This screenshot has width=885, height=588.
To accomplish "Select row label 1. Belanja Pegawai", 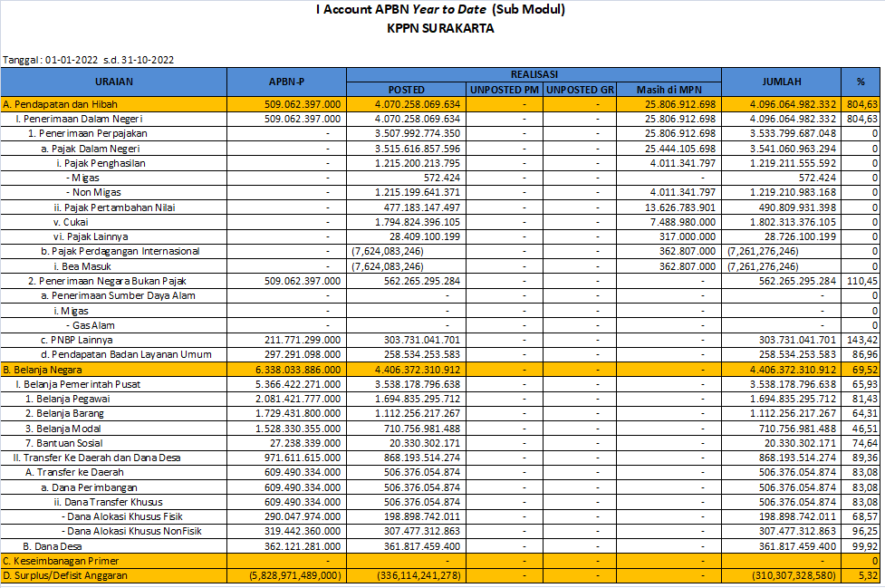I will pos(68,399).
